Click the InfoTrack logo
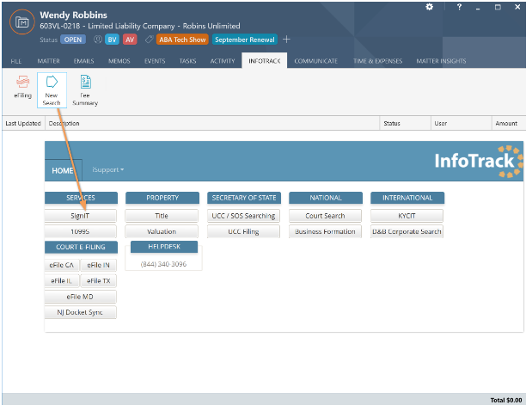The width and height of the screenshot is (532, 411). pyautogui.click(x=479, y=161)
